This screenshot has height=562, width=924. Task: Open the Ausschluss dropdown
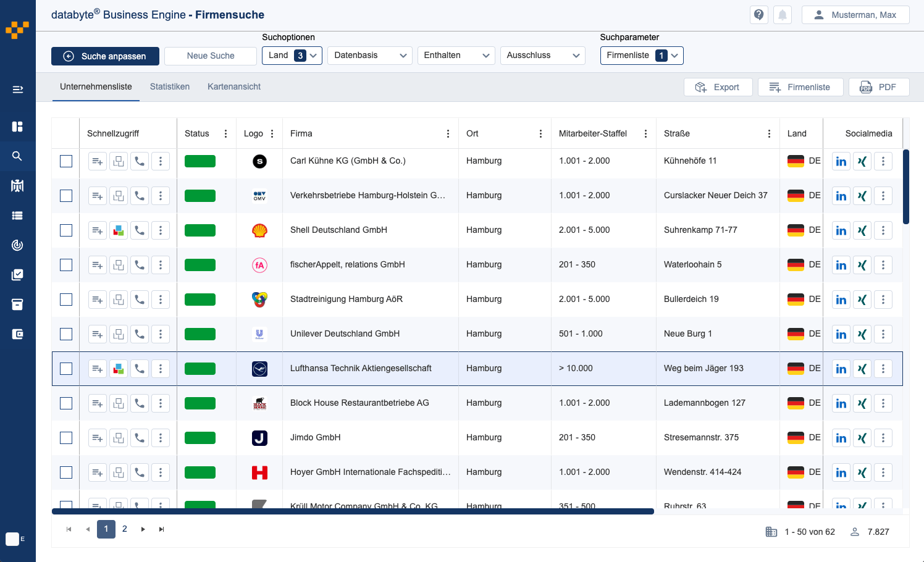tap(542, 56)
